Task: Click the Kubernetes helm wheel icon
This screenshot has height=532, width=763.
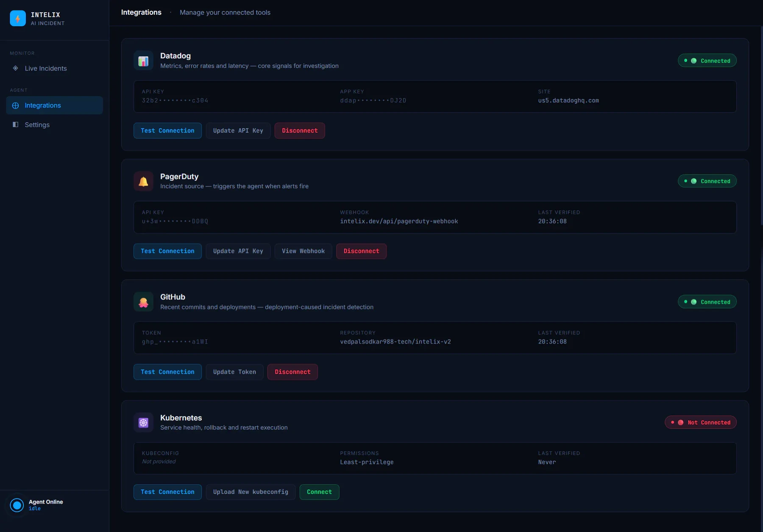Action: pos(143,422)
